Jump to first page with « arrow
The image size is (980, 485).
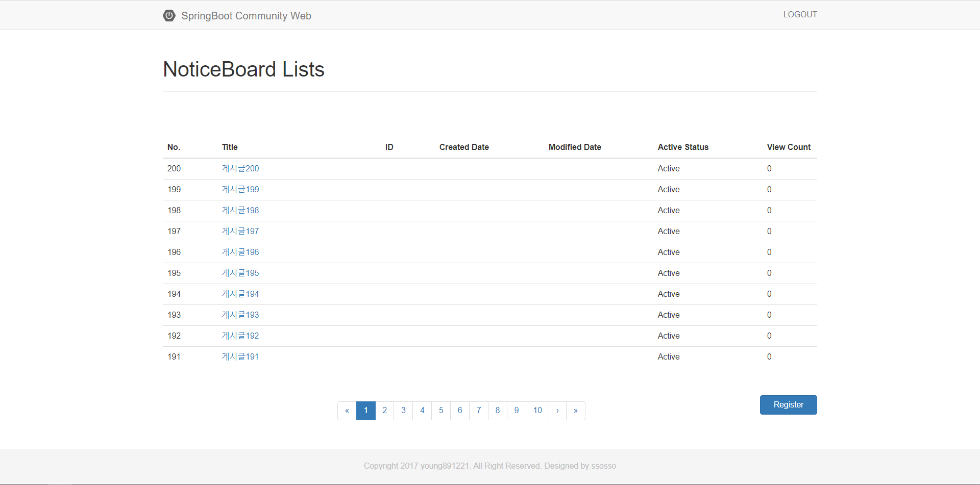click(x=347, y=411)
